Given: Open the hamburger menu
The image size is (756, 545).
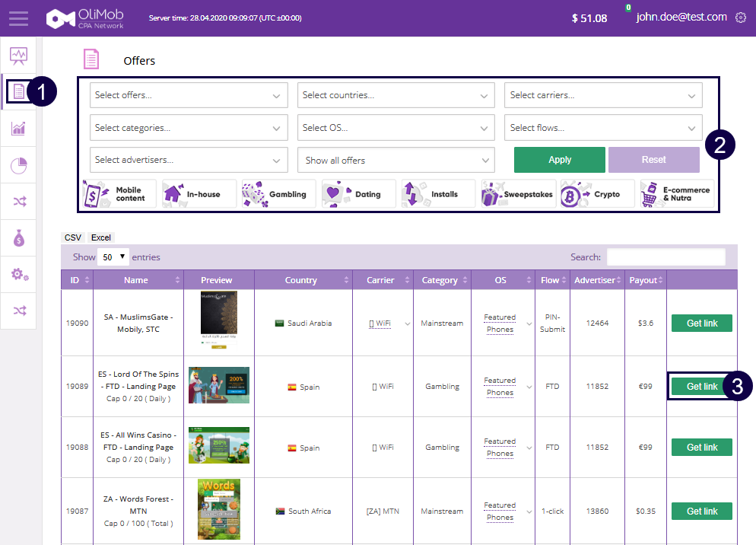Looking at the screenshot, I should click(18, 18).
